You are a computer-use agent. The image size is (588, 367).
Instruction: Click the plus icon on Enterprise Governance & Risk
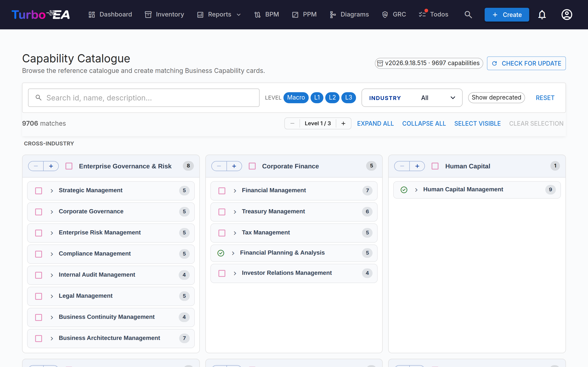(51, 166)
